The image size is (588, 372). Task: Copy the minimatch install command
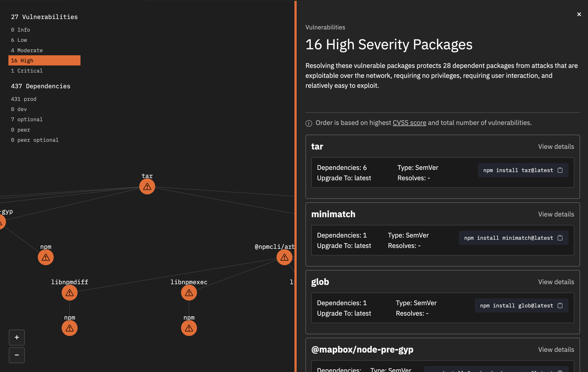560,238
